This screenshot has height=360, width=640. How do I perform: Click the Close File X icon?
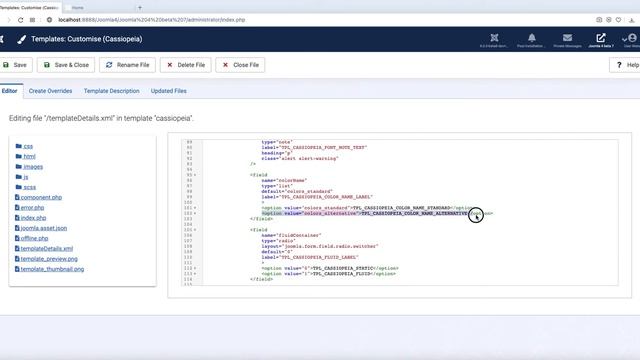225,65
